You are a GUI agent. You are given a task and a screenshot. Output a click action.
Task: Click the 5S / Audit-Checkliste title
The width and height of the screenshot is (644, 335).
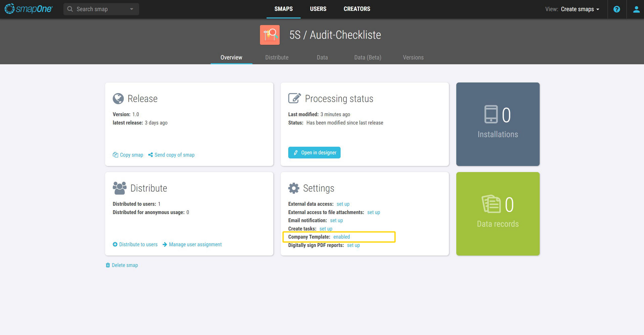[335, 35]
